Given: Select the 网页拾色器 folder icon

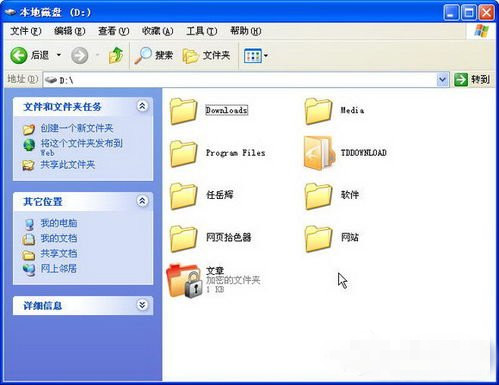Looking at the screenshot, I should pos(183,239).
